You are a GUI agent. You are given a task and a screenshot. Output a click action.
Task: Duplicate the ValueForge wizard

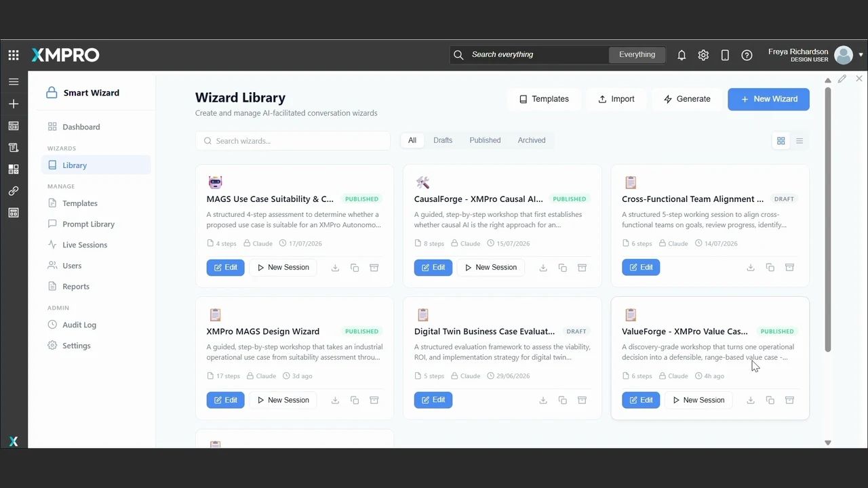[x=770, y=401]
